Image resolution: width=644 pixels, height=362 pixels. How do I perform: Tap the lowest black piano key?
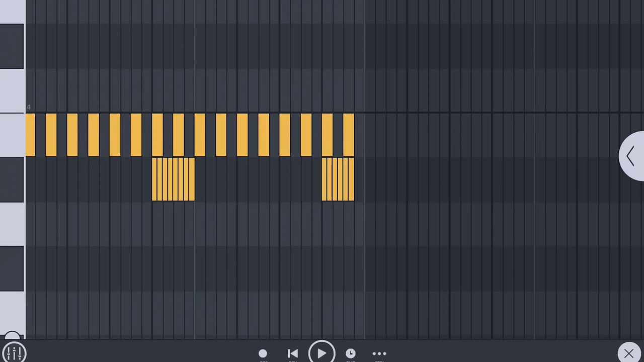12,268
